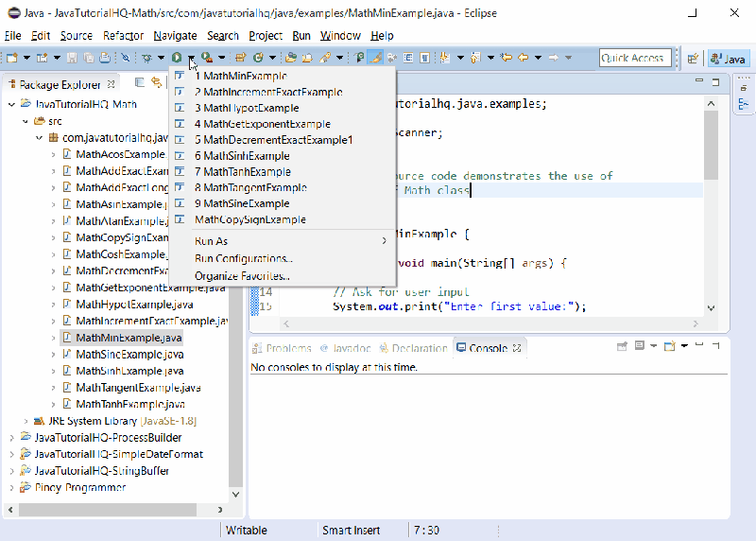The image size is (756, 541).
Task: Run 1 MathMinExample from history
Action: click(283, 77)
